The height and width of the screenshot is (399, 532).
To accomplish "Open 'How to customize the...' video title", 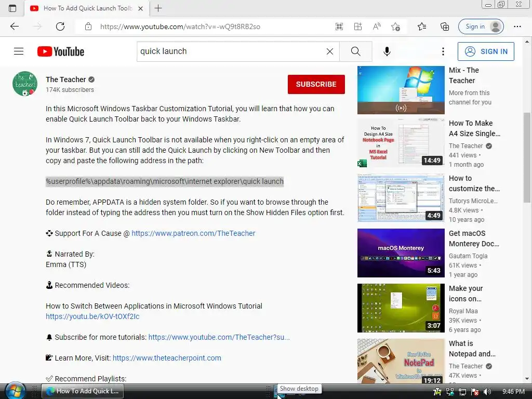I will click(474, 183).
